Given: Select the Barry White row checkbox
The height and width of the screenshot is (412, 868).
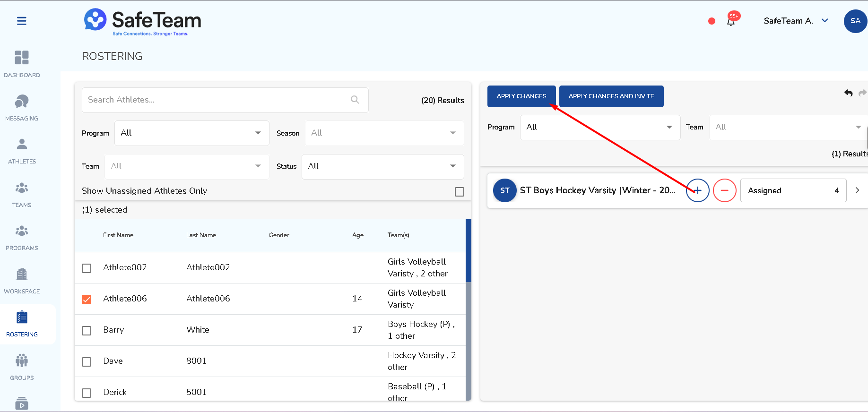Looking at the screenshot, I should pos(87,331).
